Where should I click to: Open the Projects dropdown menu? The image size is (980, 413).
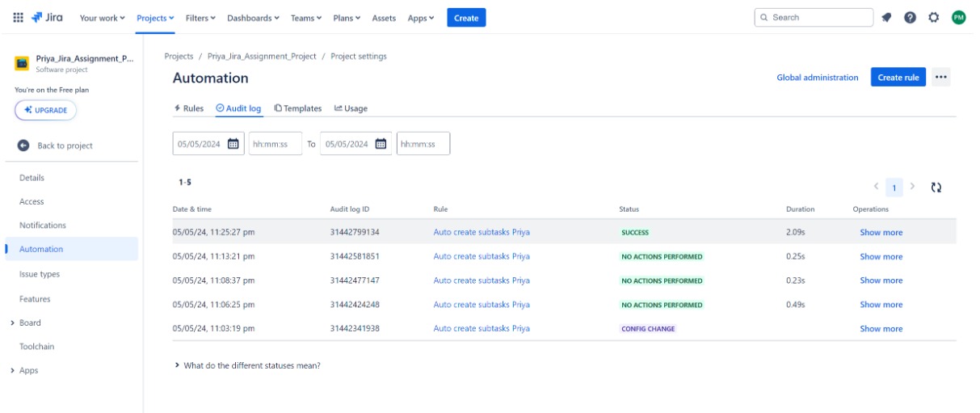pos(155,18)
